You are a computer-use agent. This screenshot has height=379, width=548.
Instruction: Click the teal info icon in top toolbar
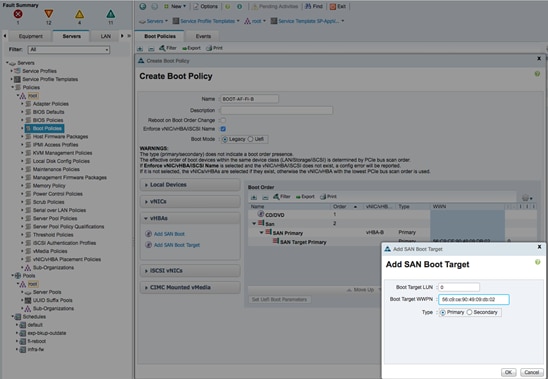point(239,6)
